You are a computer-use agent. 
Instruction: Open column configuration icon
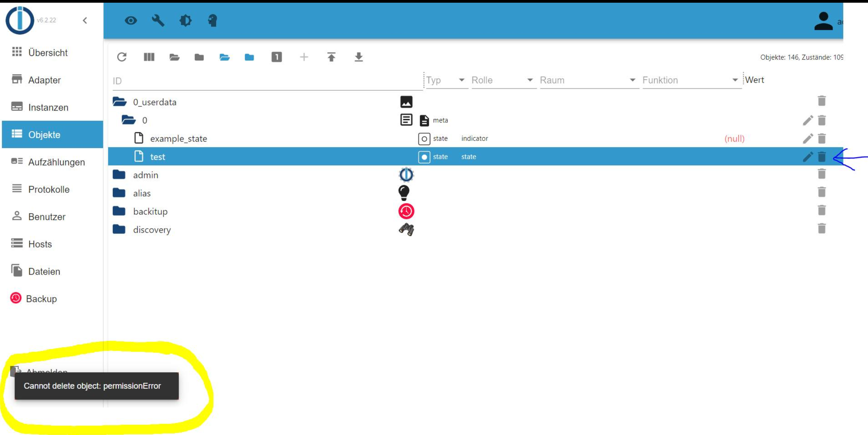tap(149, 57)
